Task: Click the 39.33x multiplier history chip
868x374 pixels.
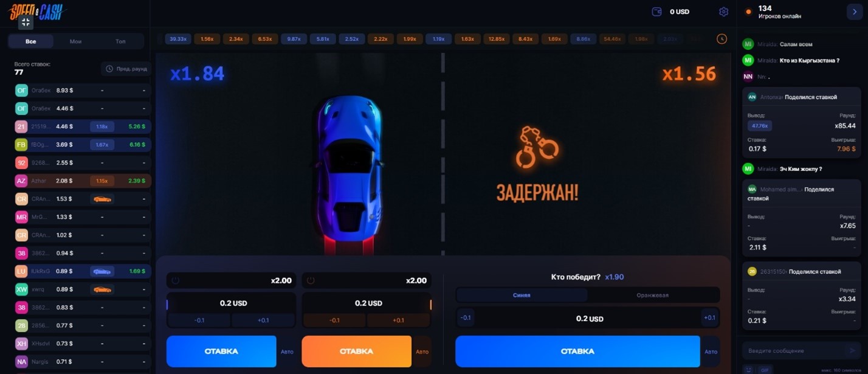Action: coord(178,39)
